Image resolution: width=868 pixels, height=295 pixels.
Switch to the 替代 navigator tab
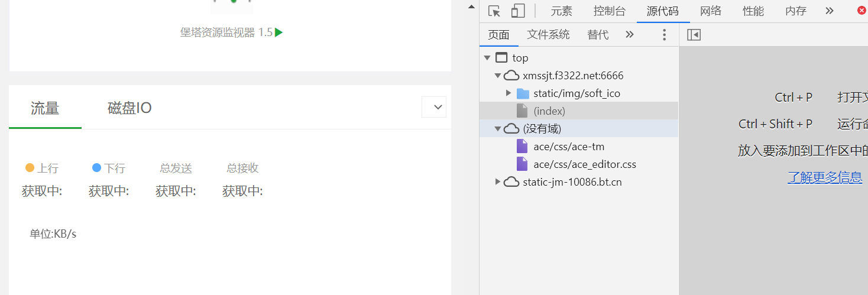(598, 35)
